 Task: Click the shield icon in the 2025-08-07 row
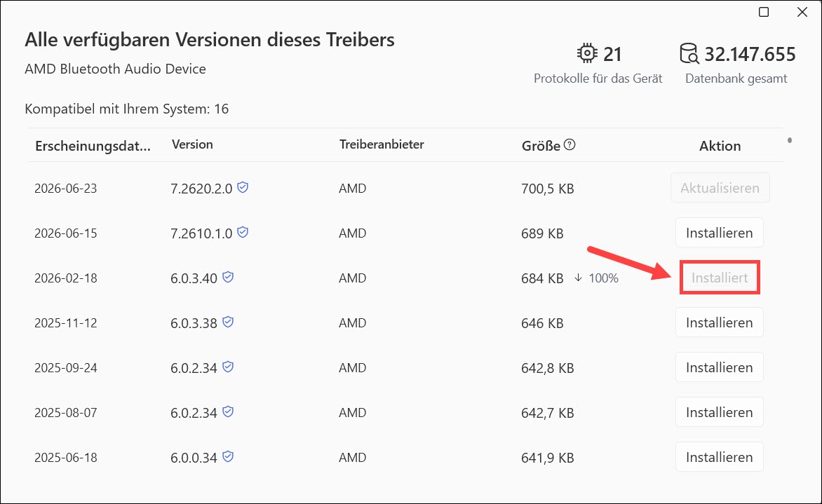click(x=227, y=411)
